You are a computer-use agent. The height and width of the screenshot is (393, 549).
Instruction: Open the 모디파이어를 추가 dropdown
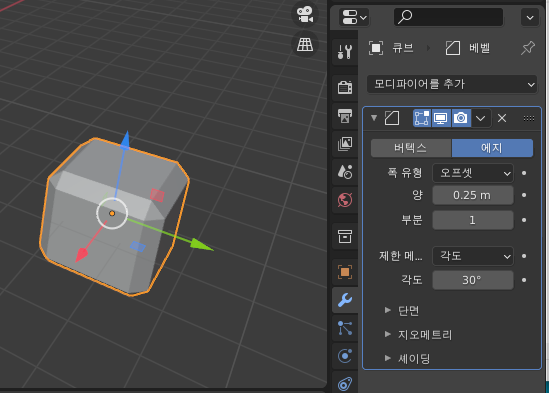tap(452, 84)
